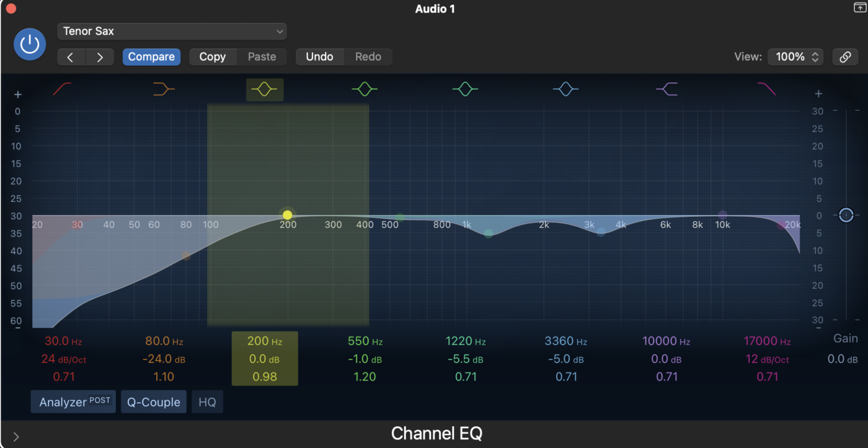Click the -24.0 dB gain value
The height and width of the screenshot is (448, 868).
point(164,359)
